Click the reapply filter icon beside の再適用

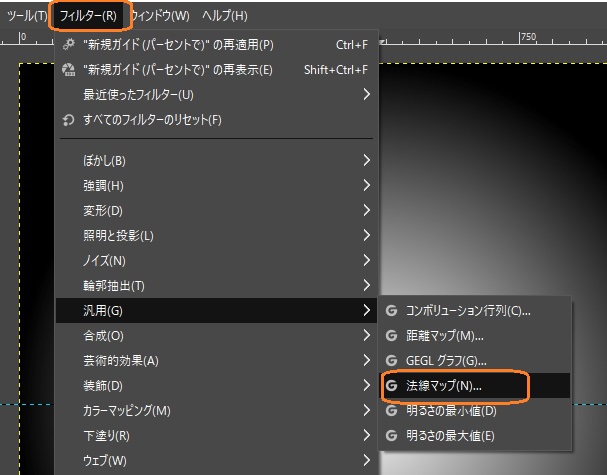(68, 44)
